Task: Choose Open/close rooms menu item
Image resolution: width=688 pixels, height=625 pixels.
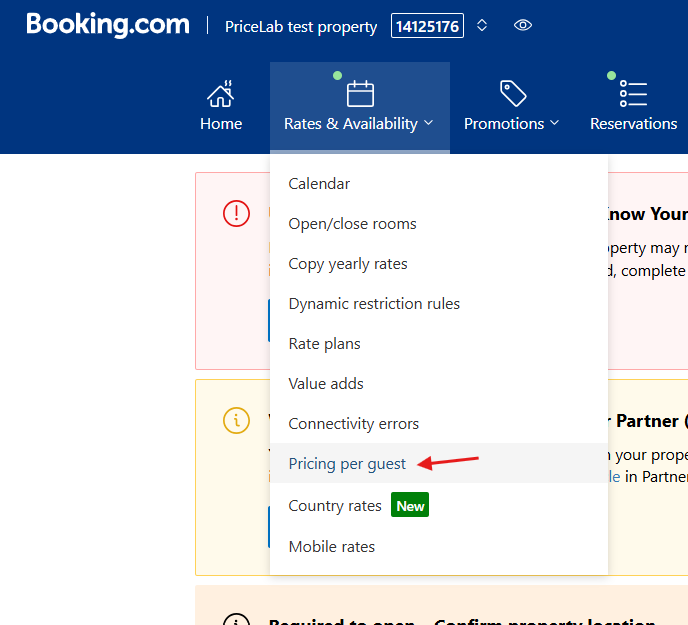Action: [x=439, y=224]
